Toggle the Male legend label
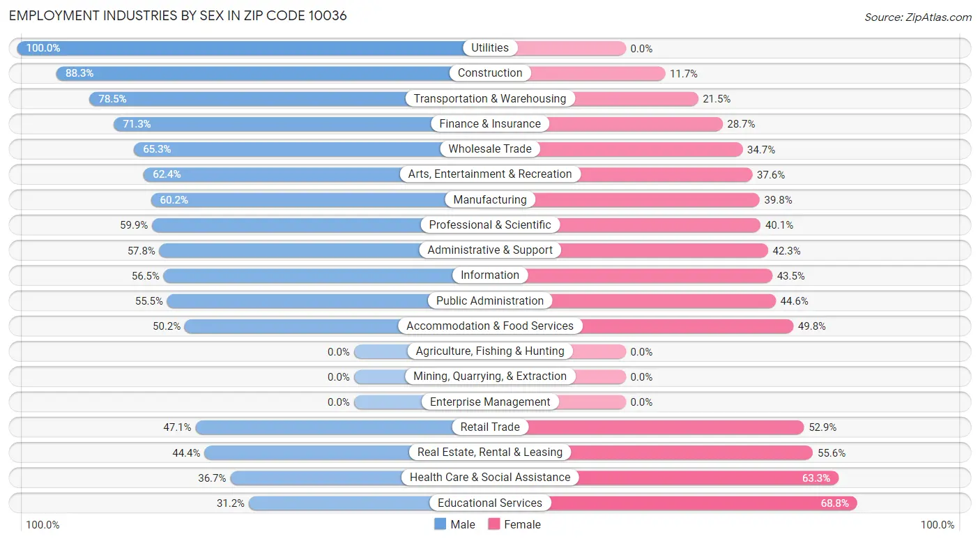This screenshot has width=980, height=541. point(463,524)
